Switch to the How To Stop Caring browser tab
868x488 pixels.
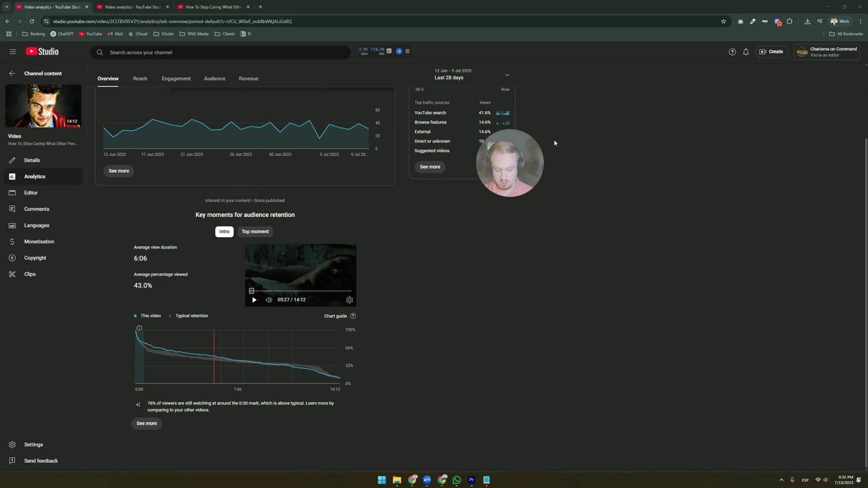(214, 7)
